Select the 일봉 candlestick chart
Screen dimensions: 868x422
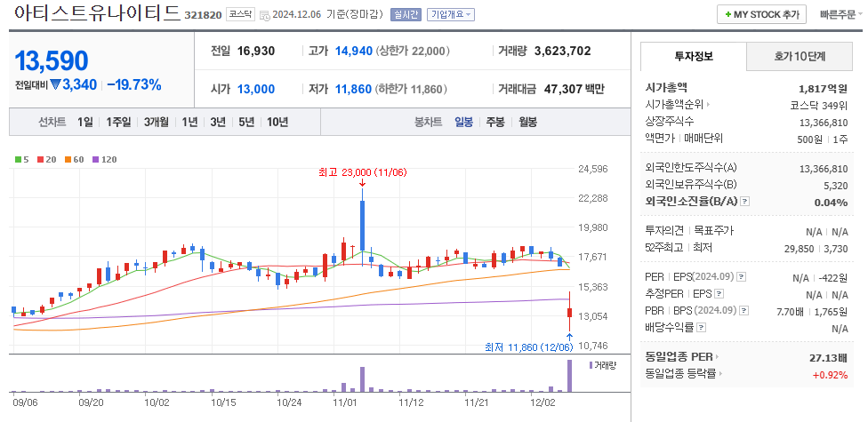(x=464, y=123)
